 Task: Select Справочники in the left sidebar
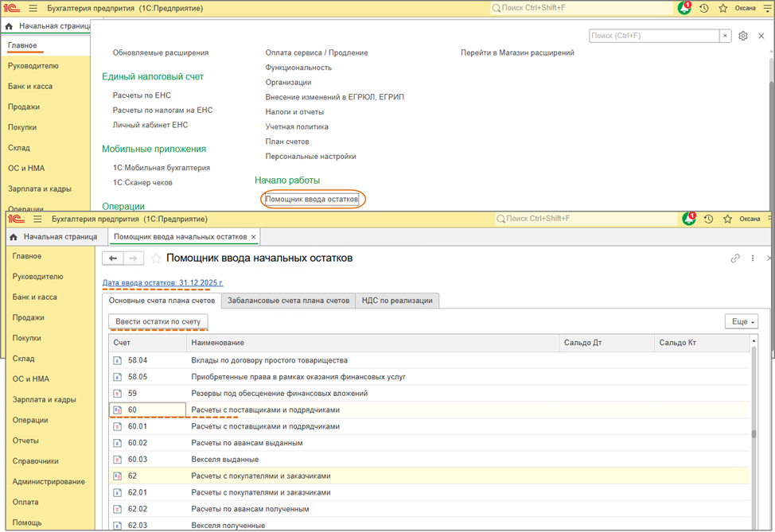(x=35, y=461)
